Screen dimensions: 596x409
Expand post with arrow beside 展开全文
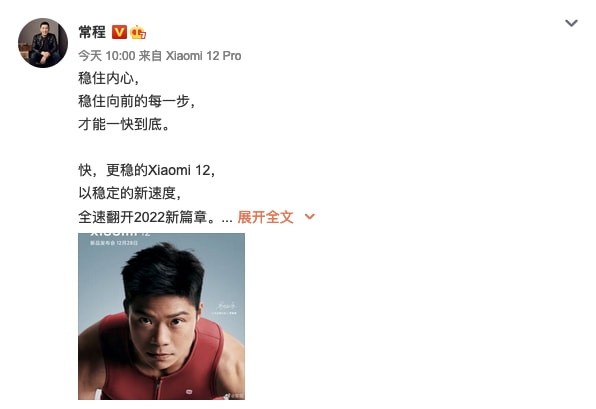(310, 217)
